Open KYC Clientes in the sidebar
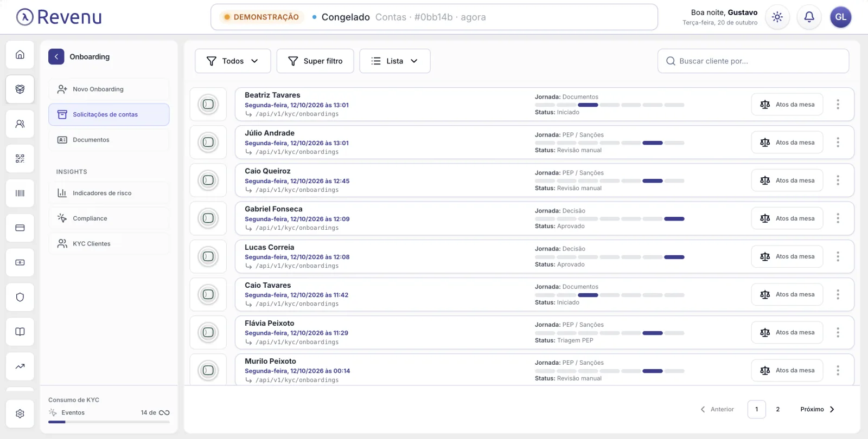Screen dimensions: 868x439 [108, 244]
